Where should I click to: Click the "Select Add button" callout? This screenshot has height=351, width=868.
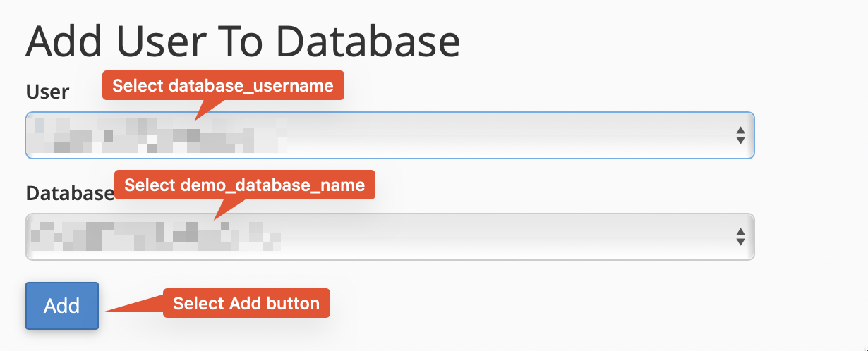pyautogui.click(x=246, y=304)
